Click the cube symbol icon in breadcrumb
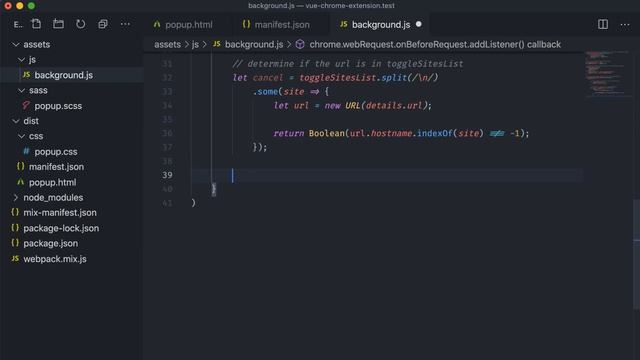640x360 pixels. coord(300,44)
